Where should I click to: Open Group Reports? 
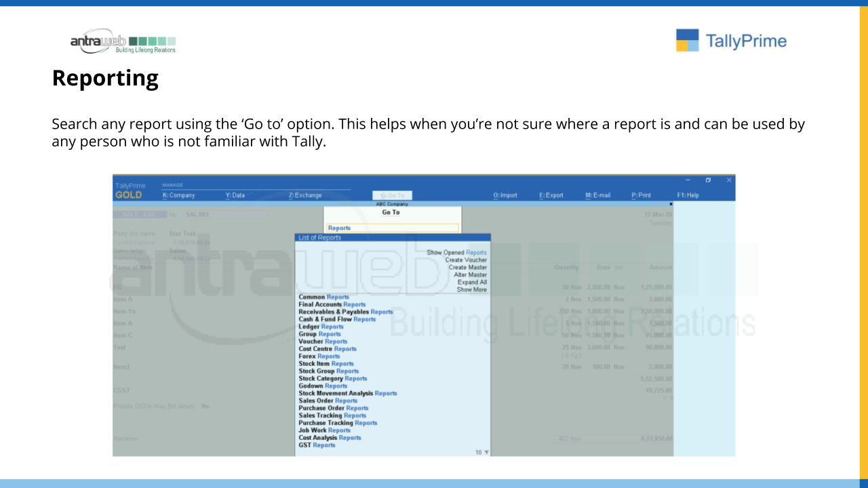320,334
